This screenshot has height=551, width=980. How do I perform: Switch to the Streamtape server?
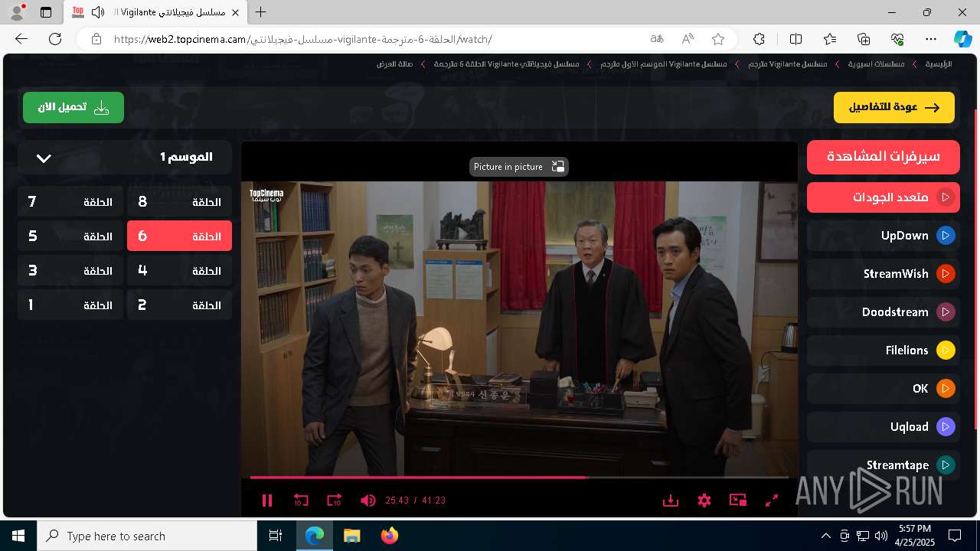coord(884,465)
